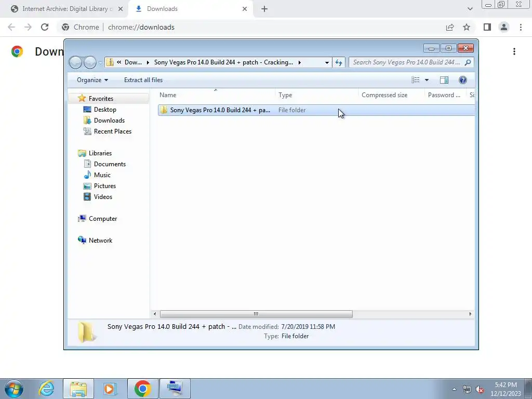Viewport: 532px width, 399px height.
Task: Sort by Compressed size column header
Action: pos(391,95)
